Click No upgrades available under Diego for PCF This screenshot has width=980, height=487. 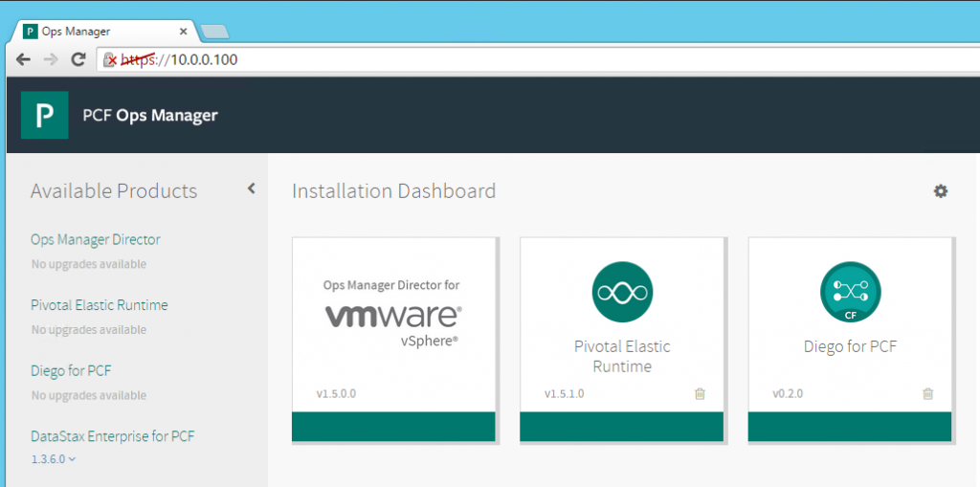89,395
